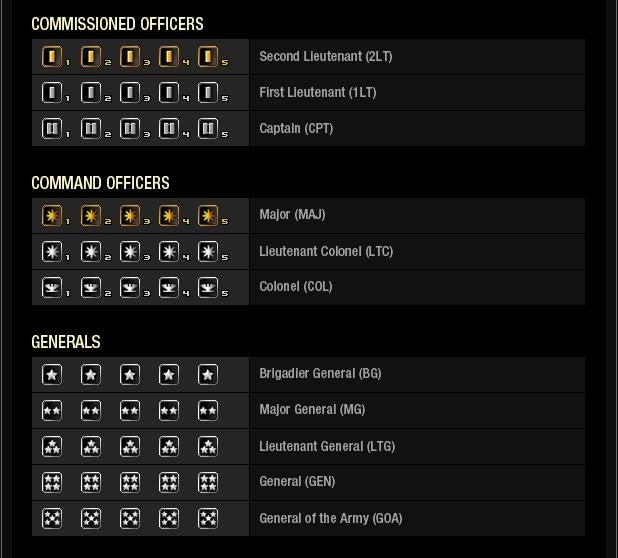Select the Colonel level 2 eagle icon

click(x=91, y=288)
